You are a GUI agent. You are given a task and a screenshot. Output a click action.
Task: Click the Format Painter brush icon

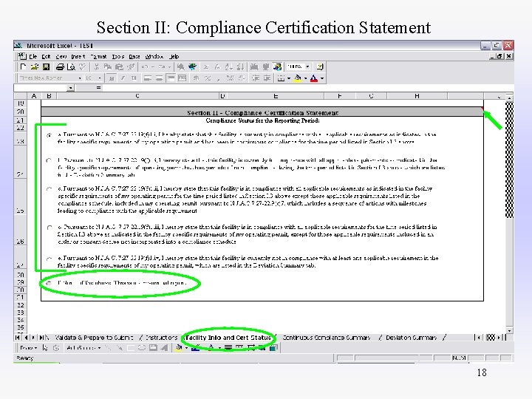(131, 66)
